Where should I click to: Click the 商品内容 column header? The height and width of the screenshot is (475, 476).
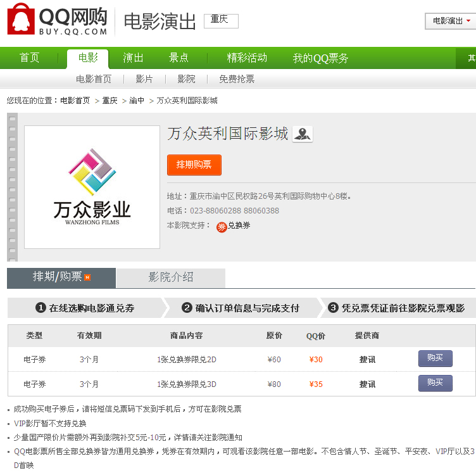(186, 336)
